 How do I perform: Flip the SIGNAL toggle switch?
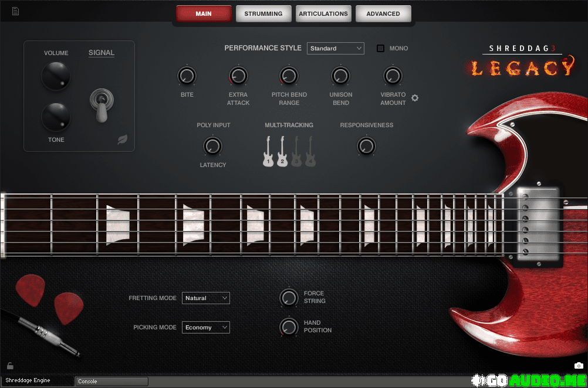pos(102,105)
